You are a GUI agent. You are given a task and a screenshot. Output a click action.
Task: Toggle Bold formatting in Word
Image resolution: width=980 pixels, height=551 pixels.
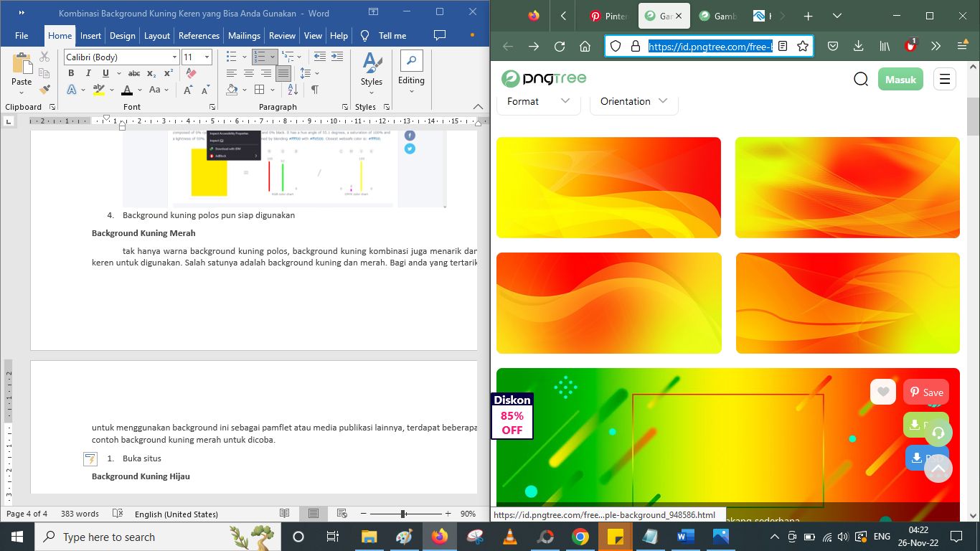pyautogui.click(x=71, y=73)
